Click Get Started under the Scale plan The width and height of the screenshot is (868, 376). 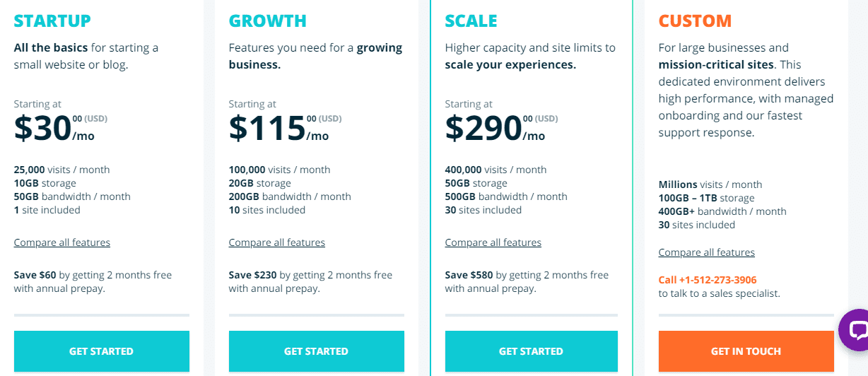(532, 351)
